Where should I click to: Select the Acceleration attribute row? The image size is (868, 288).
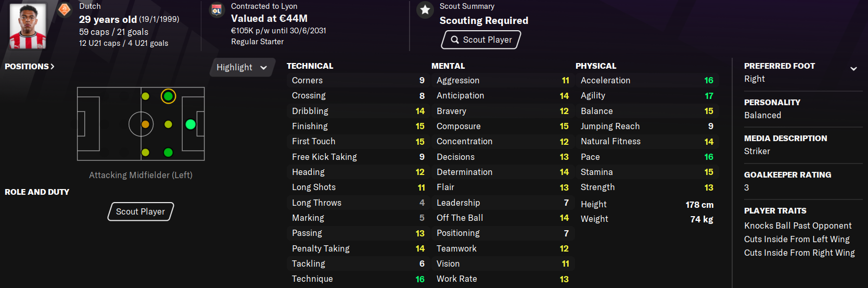(646, 80)
